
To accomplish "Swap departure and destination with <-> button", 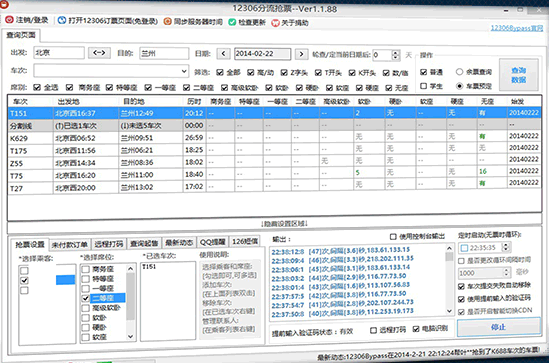I will (x=99, y=53).
